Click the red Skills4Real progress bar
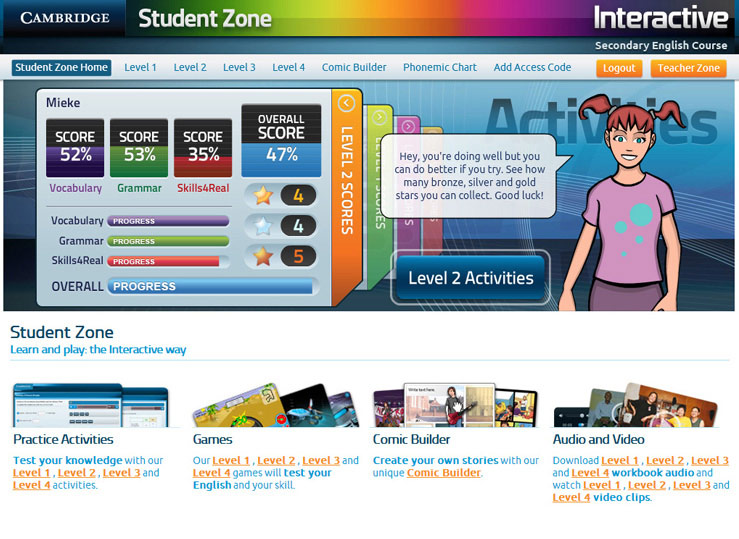 [x=168, y=261]
